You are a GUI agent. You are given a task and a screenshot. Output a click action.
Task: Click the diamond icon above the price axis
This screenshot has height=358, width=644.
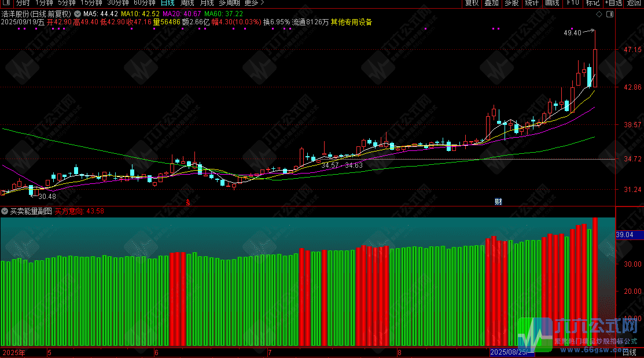pos(599,14)
